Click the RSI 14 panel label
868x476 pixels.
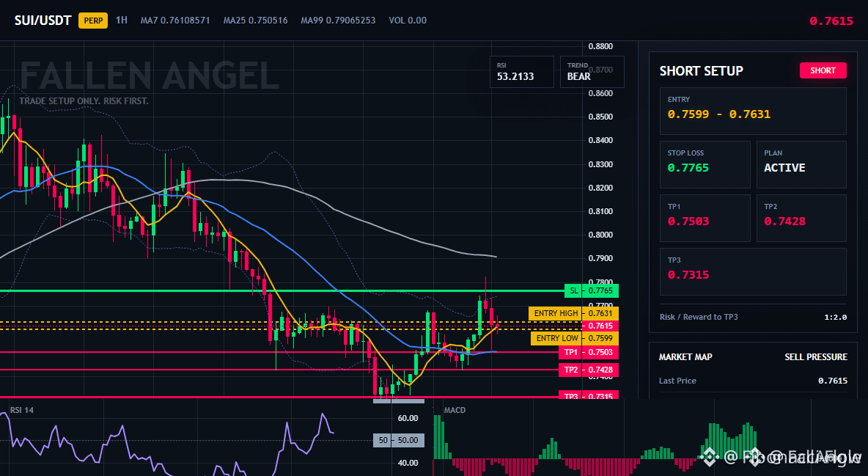pyautogui.click(x=21, y=410)
